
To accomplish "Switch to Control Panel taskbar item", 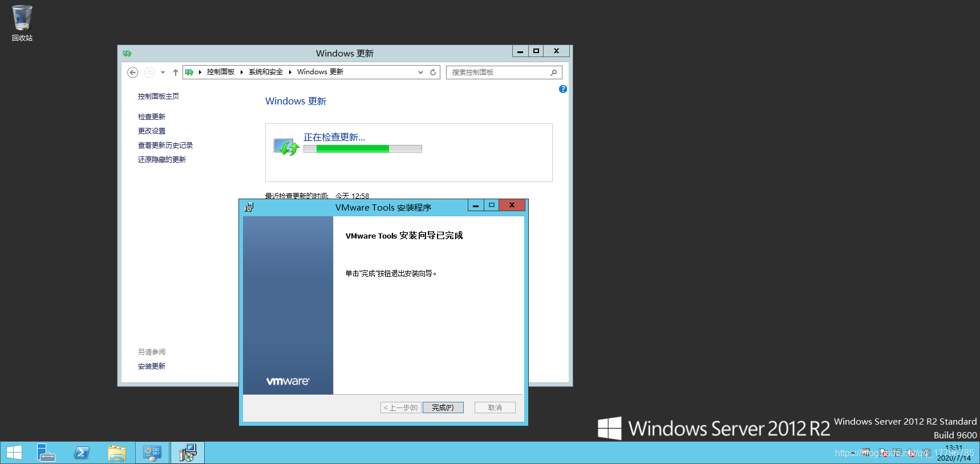I will click(152, 453).
